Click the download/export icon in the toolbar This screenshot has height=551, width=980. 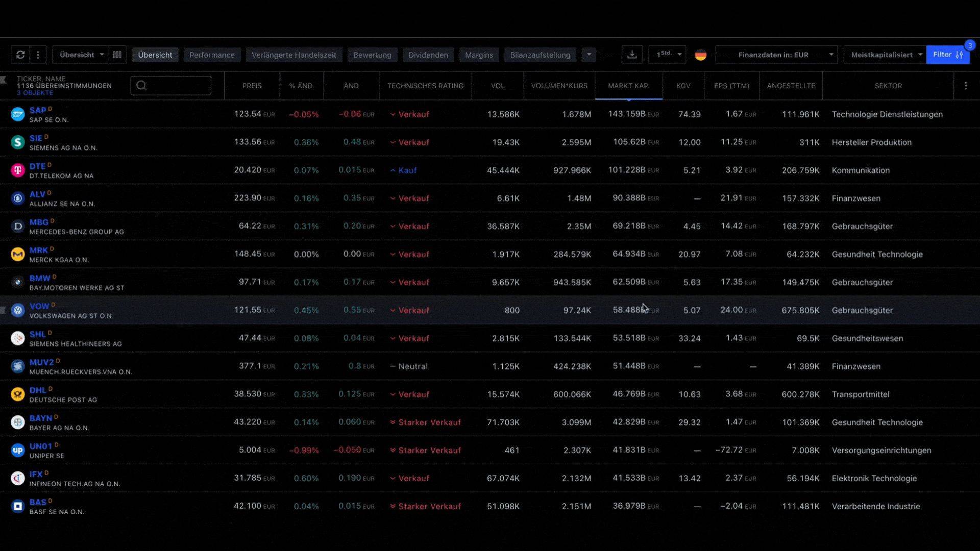point(631,55)
